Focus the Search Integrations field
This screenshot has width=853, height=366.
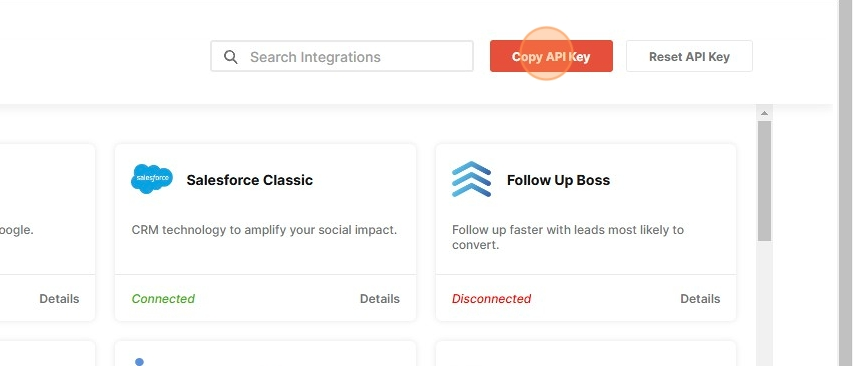[x=342, y=56]
